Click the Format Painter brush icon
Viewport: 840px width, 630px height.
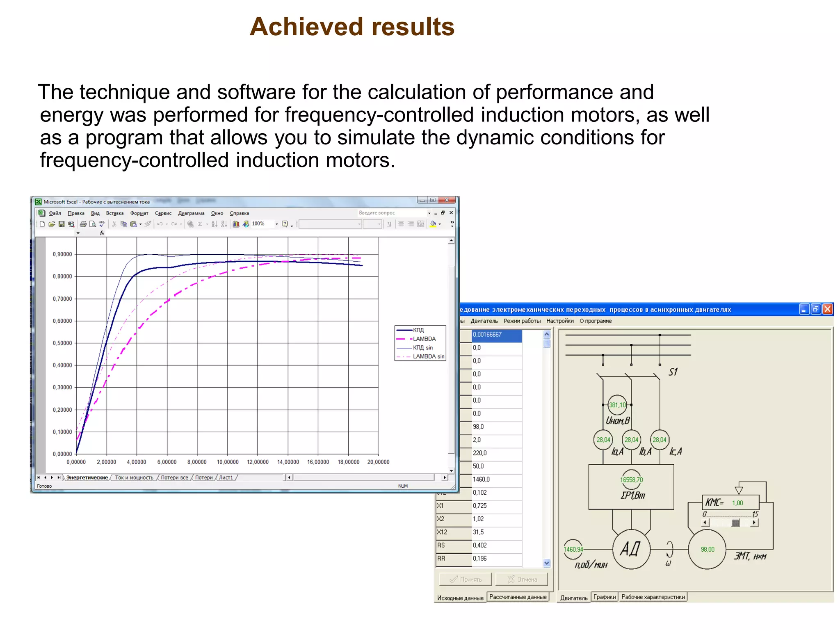pos(148,224)
